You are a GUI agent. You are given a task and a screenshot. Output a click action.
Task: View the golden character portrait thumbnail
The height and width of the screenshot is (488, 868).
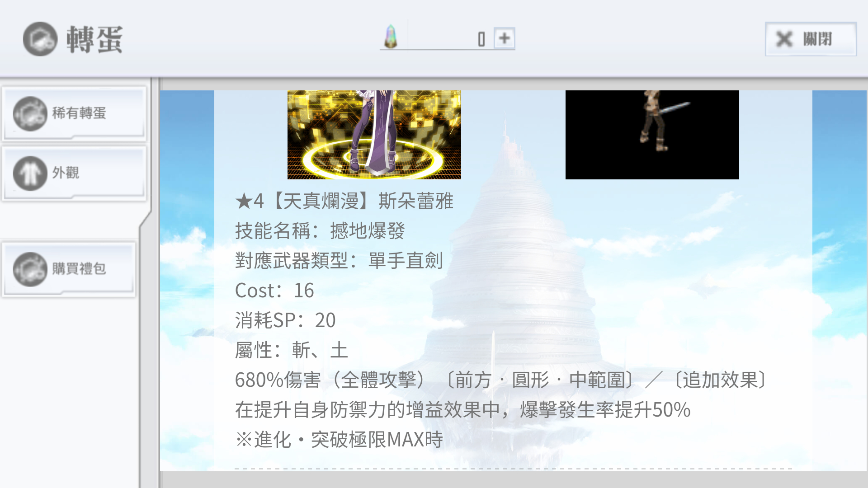pyautogui.click(x=374, y=135)
